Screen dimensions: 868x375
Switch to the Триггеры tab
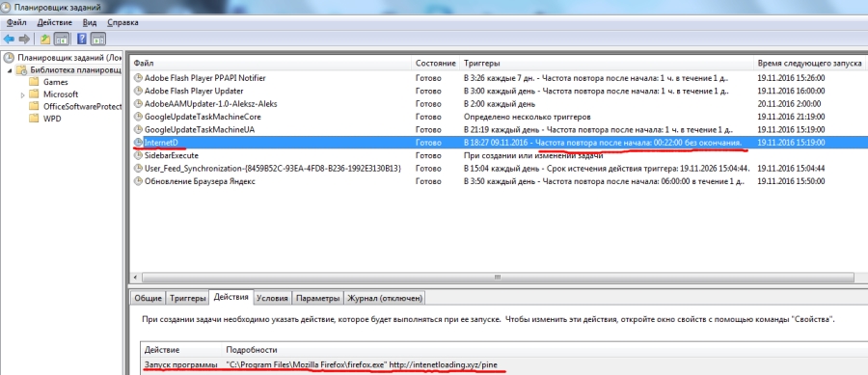(x=188, y=298)
